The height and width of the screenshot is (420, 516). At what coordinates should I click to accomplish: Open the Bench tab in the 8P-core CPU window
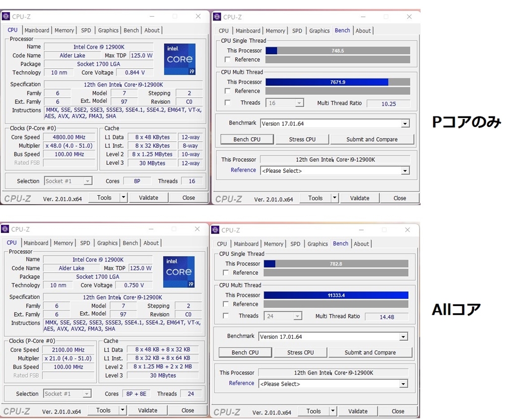(132, 30)
